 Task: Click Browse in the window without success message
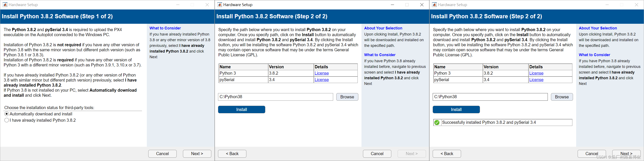tap(347, 97)
